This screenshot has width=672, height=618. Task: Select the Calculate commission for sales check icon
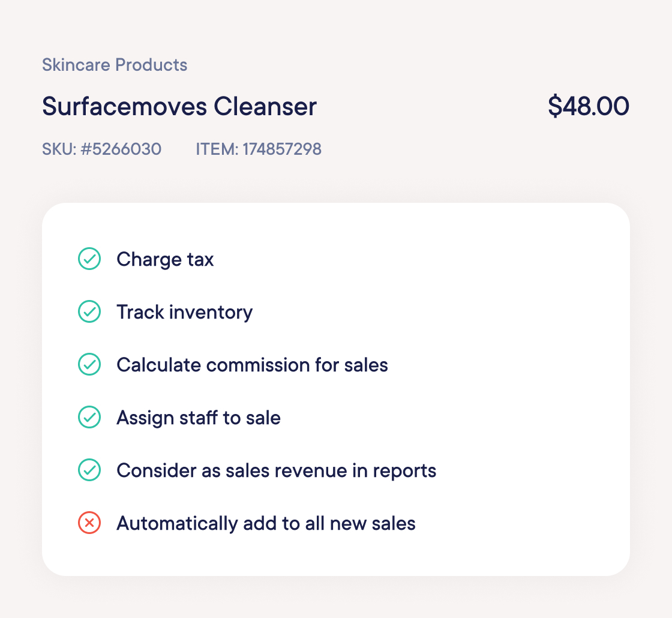(89, 365)
